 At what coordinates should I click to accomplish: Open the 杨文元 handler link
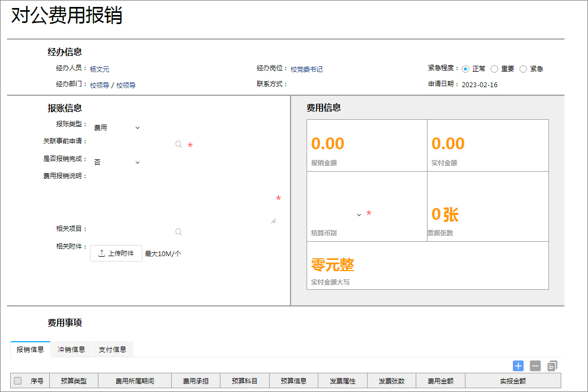(100, 69)
